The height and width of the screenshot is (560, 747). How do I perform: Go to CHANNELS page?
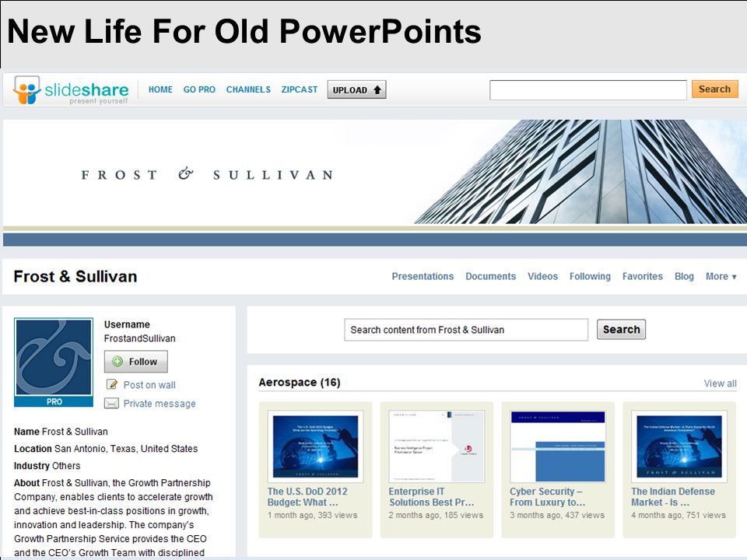click(248, 89)
